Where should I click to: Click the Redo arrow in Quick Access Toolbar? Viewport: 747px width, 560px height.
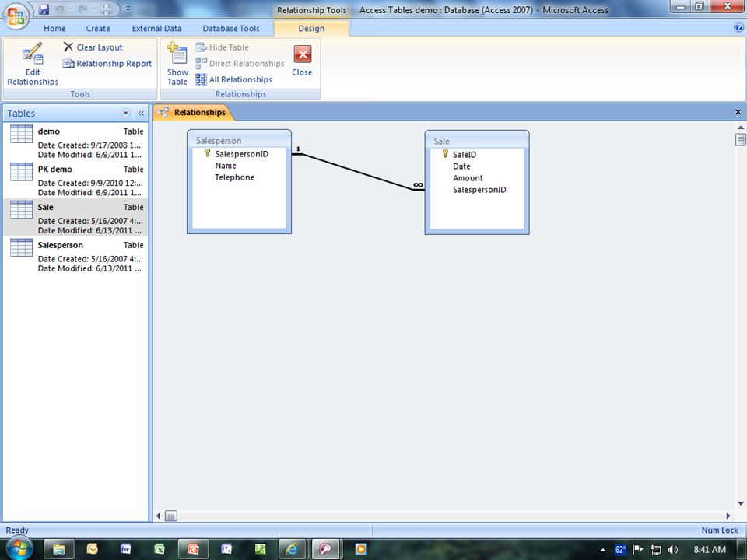point(83,9)
